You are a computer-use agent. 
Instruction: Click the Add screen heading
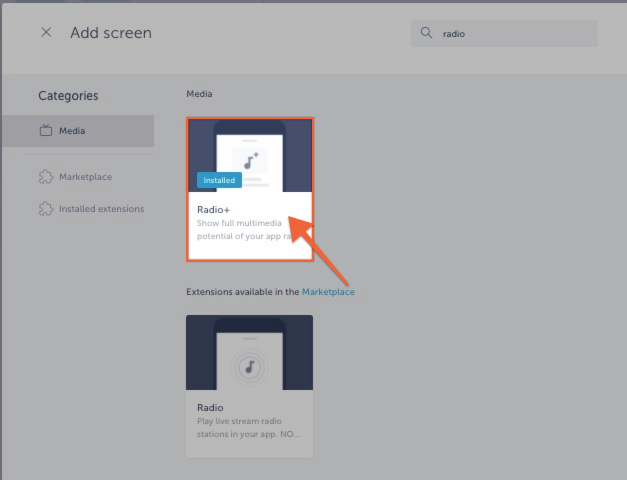click(x=111, y=33)
